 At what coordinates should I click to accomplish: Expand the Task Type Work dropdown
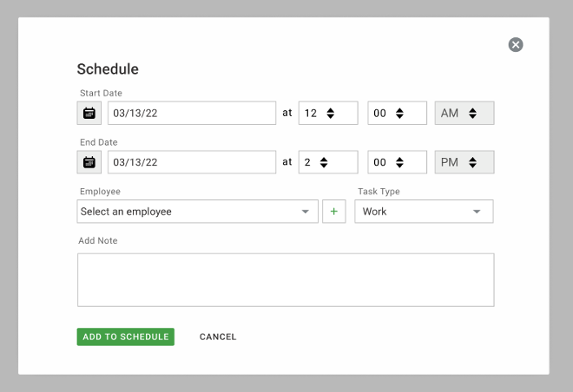[x=424, y=212]
